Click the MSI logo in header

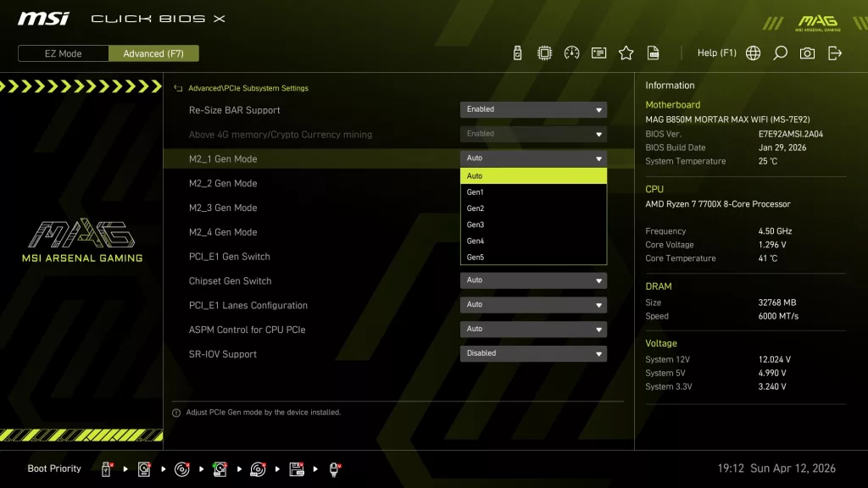pyautogui.click(x=43, y=19)
